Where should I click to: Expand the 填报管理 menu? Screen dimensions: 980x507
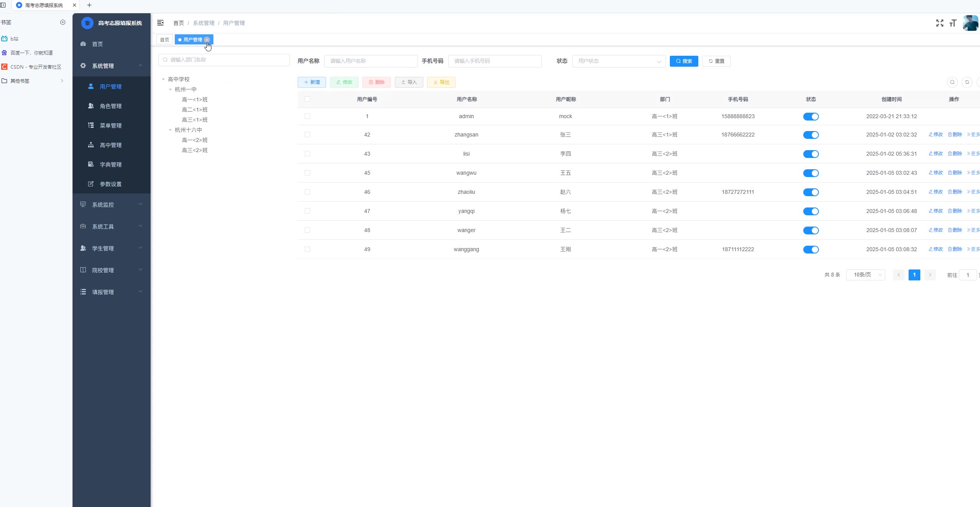pyautogui.click(x=112, y=292)
